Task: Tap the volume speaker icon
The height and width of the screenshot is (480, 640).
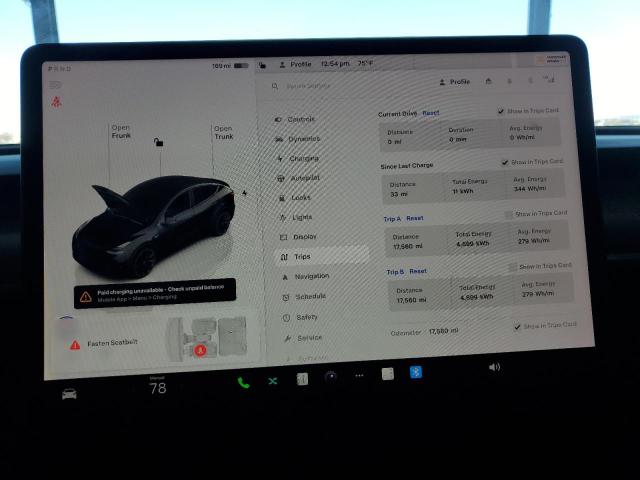Action: pos(494,367)
